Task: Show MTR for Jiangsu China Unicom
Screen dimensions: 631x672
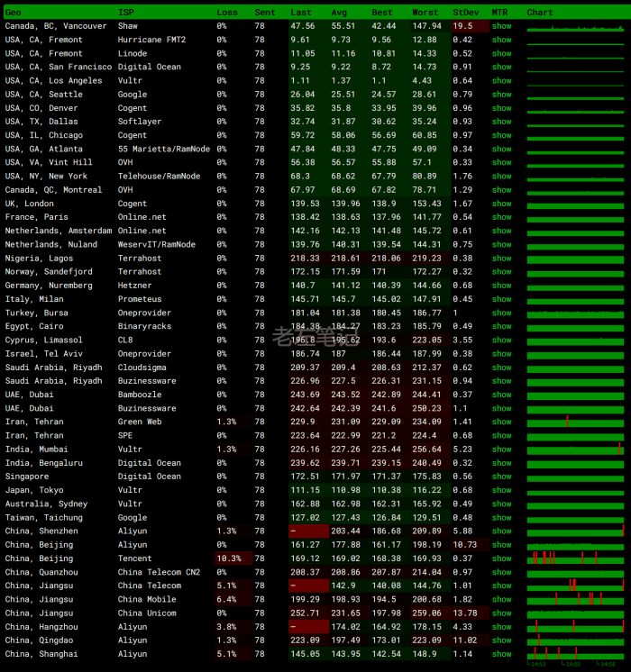Action: [501, 613]
